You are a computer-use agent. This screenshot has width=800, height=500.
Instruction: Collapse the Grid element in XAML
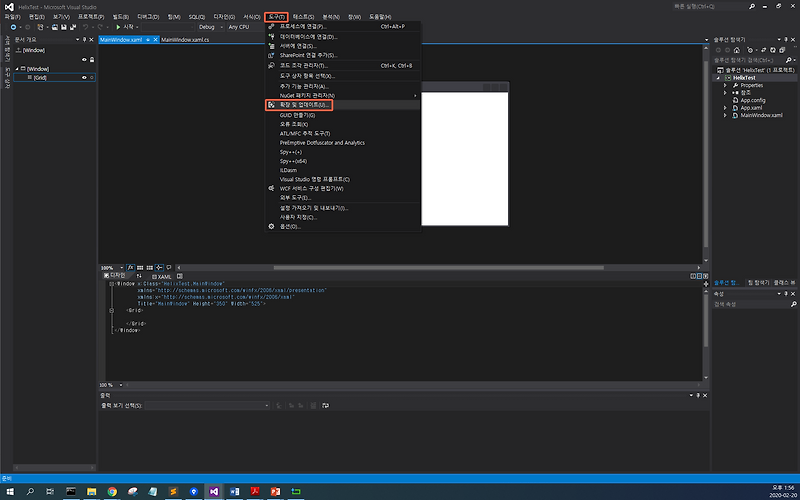pyautogui.click(x=112, y=310)
